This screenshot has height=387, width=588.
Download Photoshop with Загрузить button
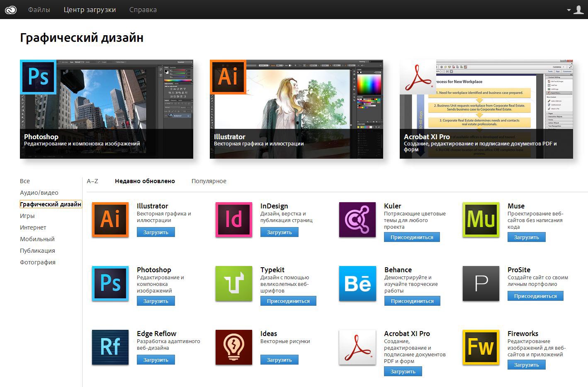pos(156,301)
